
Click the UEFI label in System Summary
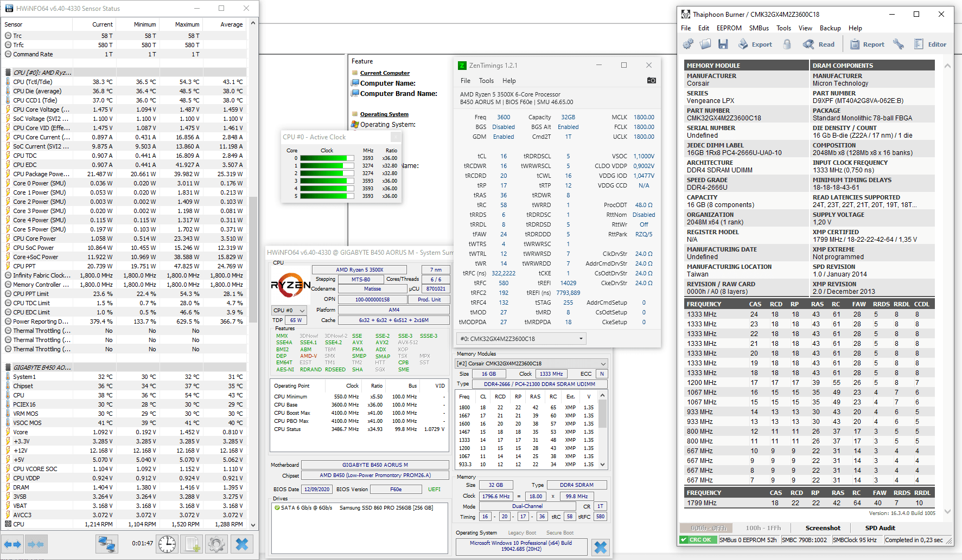click(434, 489)
